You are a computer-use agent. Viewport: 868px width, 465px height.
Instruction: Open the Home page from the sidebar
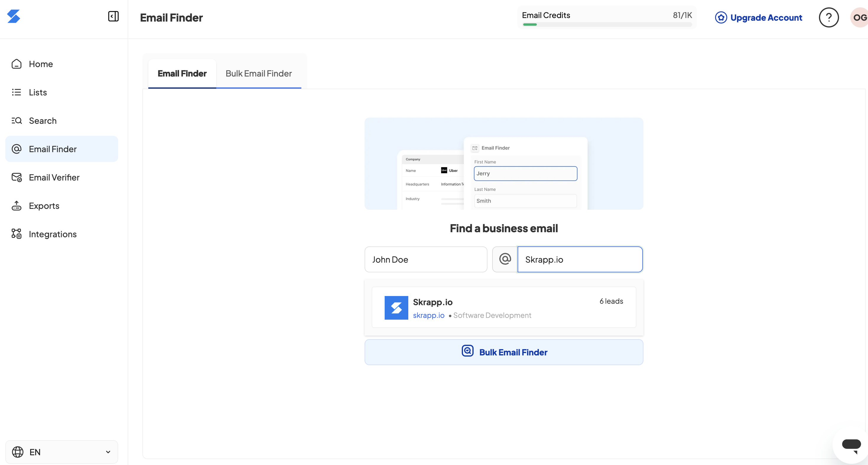62,64
